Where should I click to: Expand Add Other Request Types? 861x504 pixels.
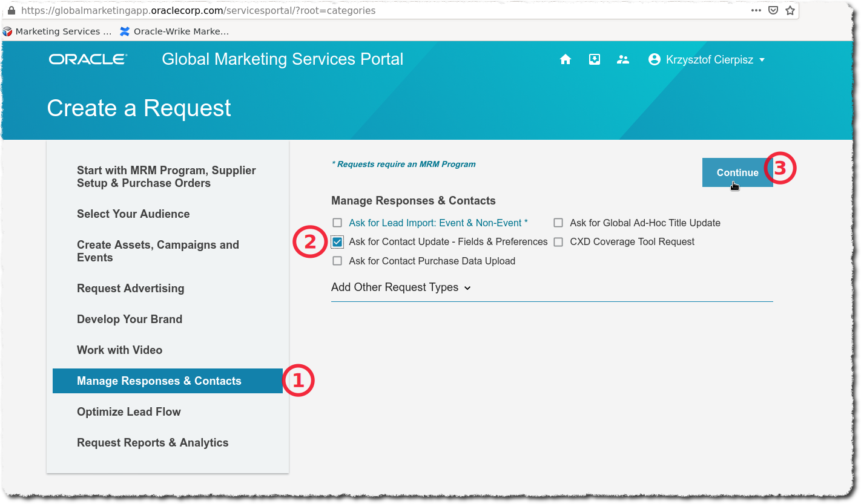(x=401, y=287)
